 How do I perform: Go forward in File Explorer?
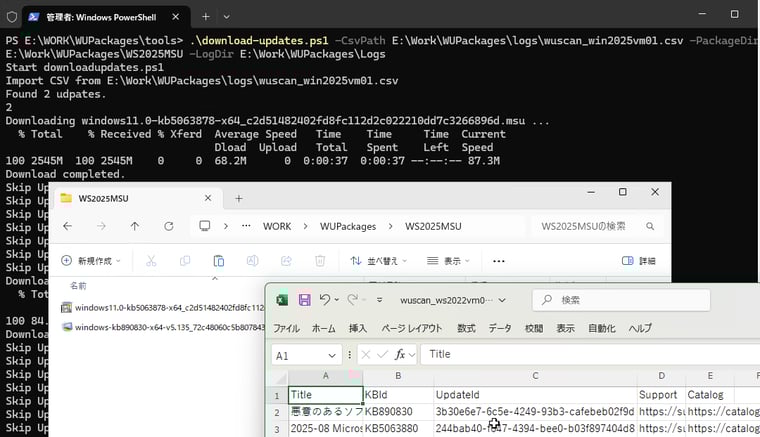tap(101, 226)
